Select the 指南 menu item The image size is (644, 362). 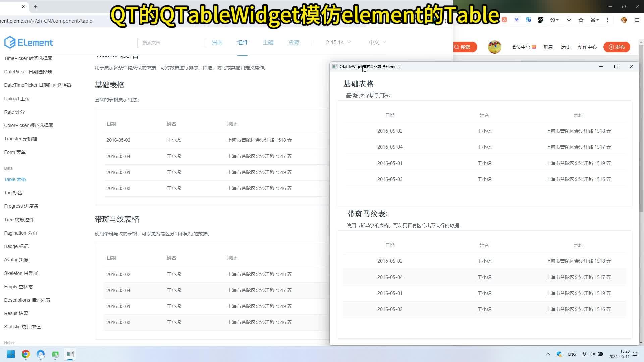(217, 42)
